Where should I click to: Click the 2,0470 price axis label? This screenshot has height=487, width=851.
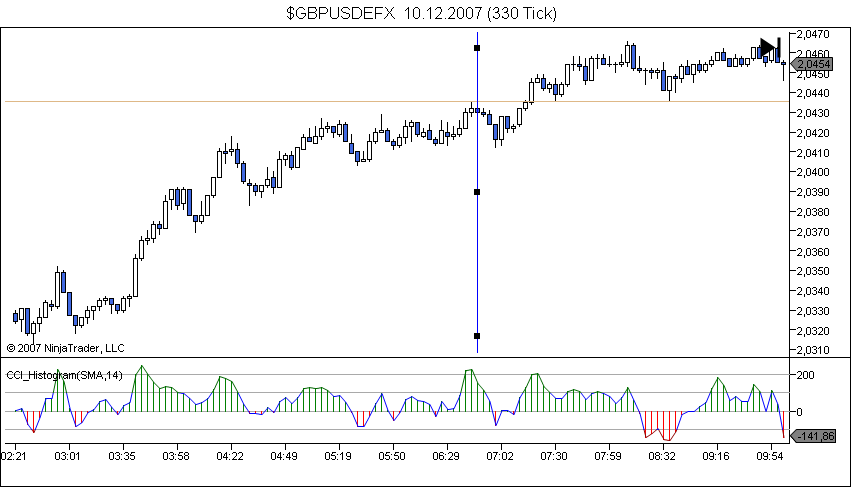point(812,34)
